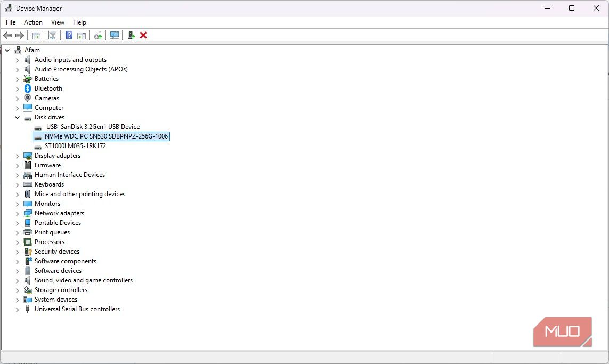Click the red X Uninstall device icon

tap(143, 35)
